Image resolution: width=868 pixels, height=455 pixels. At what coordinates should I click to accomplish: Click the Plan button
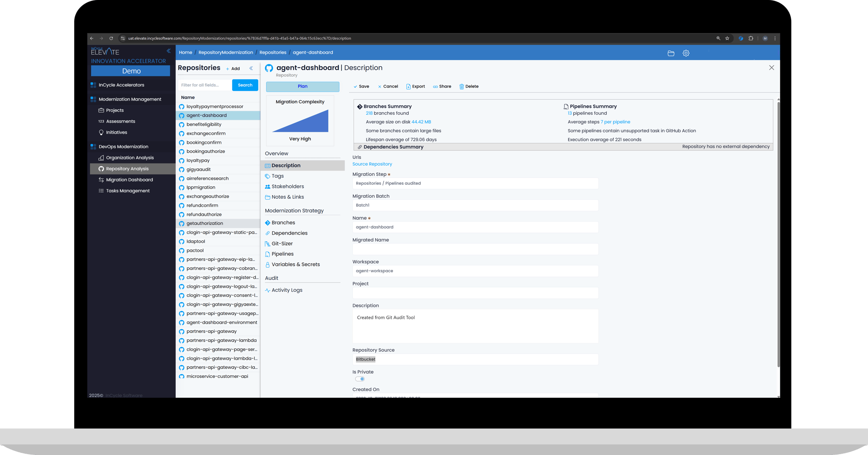[302, 86]
